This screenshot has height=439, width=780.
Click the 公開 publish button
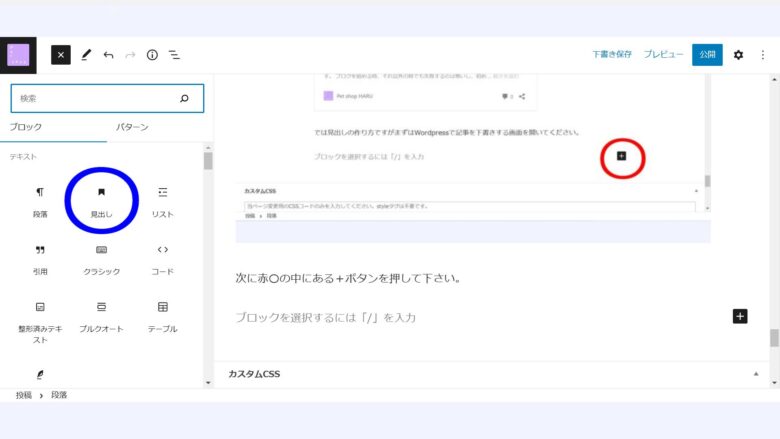tap(707, 55)
